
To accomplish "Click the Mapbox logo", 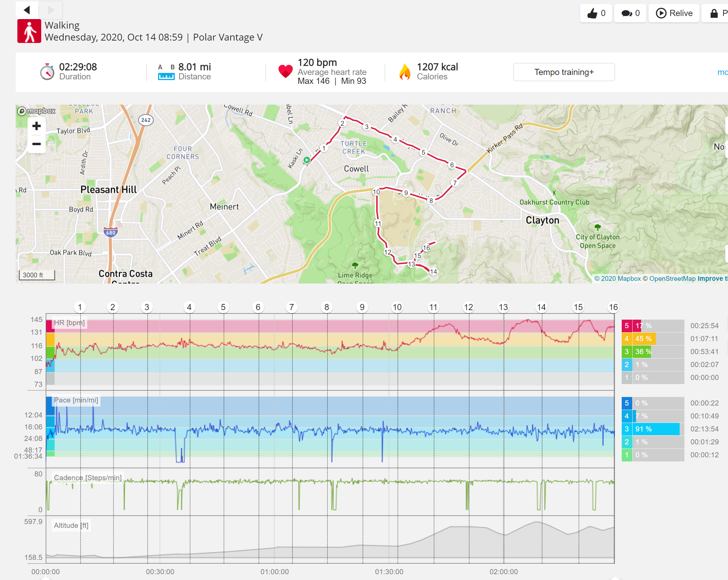I will click(x=36, y=111).
